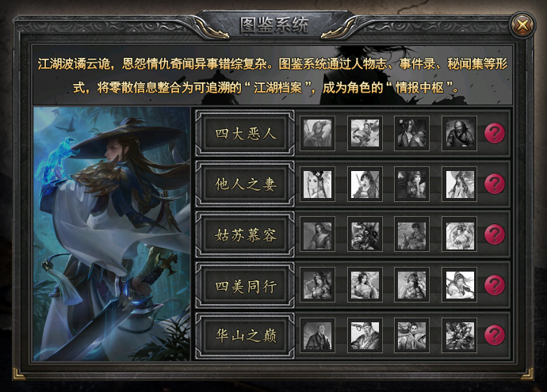Select first lady portrait in 他人之妻 row
547x392 pixels.
tap(317, 184)
